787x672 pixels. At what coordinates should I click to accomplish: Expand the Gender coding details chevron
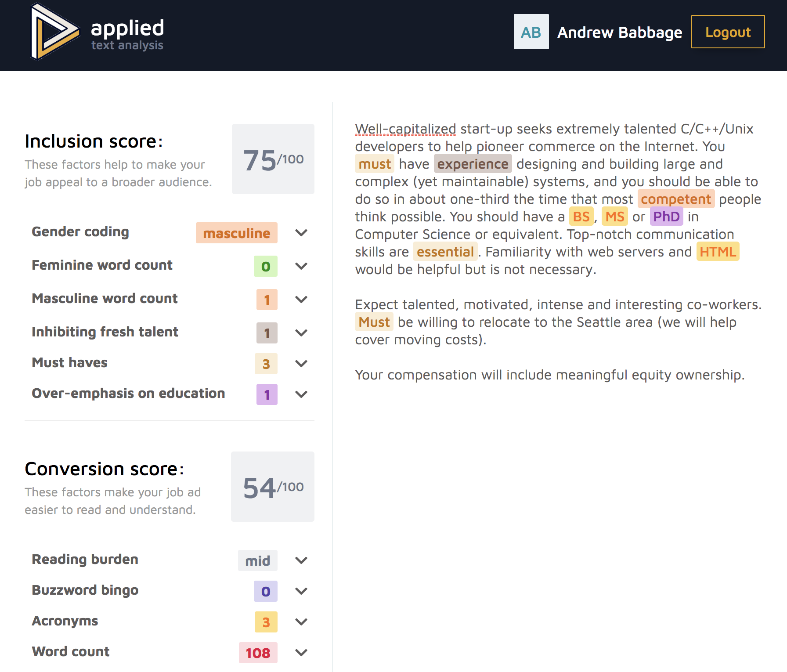[301, 233]
